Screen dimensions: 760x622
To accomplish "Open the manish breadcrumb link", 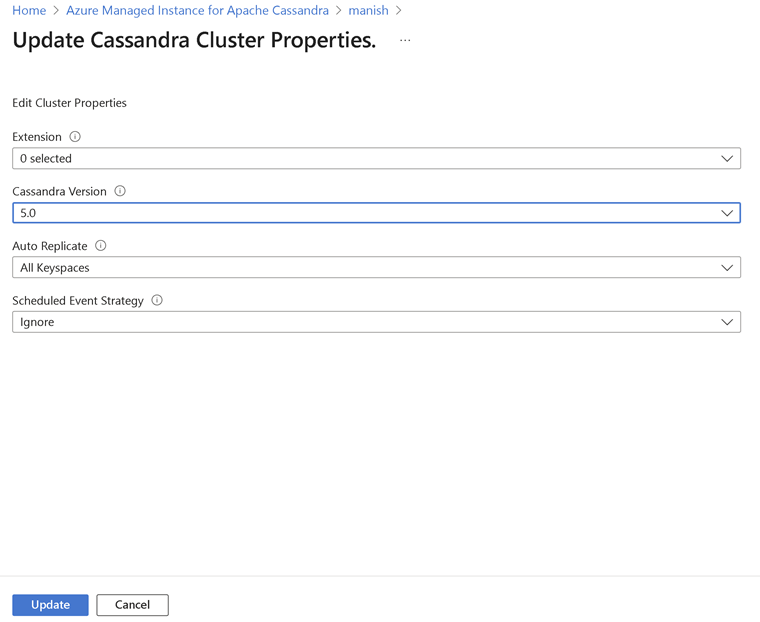I will coord(368,10).
